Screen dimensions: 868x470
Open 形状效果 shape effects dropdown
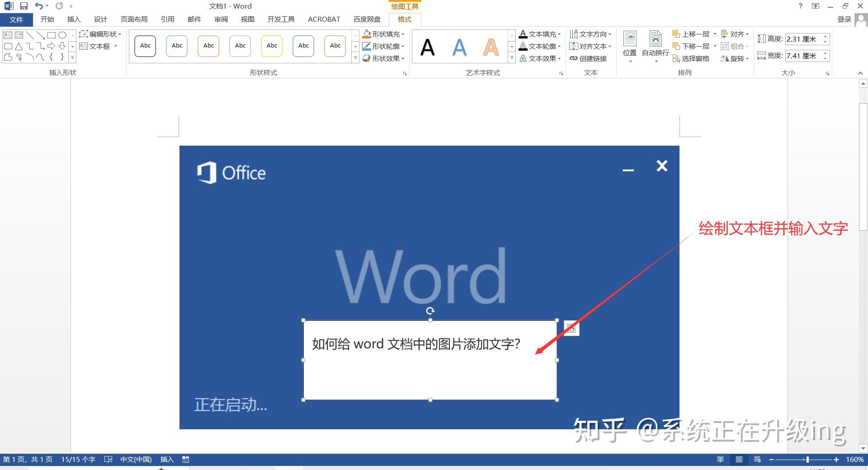click(x=383, y=58)
